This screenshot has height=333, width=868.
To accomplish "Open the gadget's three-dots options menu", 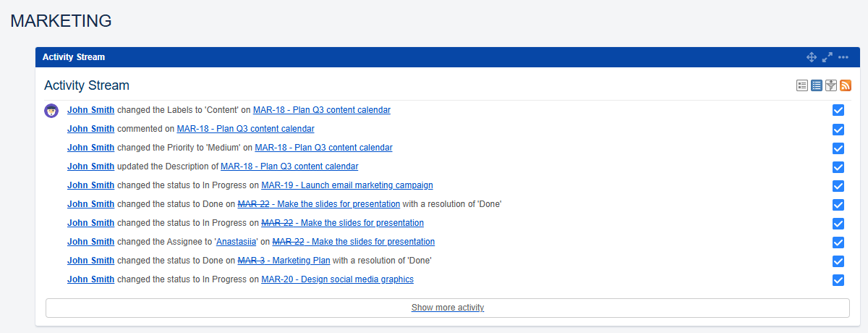I will click(x=843, y=57).
